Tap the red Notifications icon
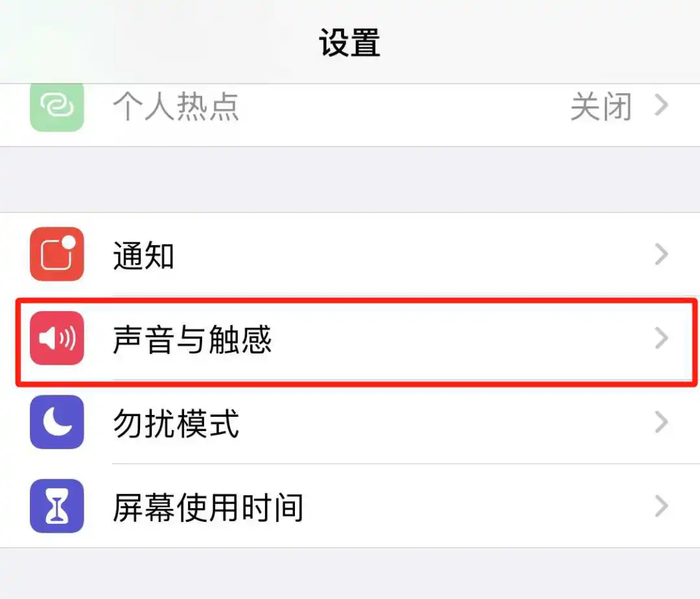The image size is (700, 599). (x=56, y=254)
